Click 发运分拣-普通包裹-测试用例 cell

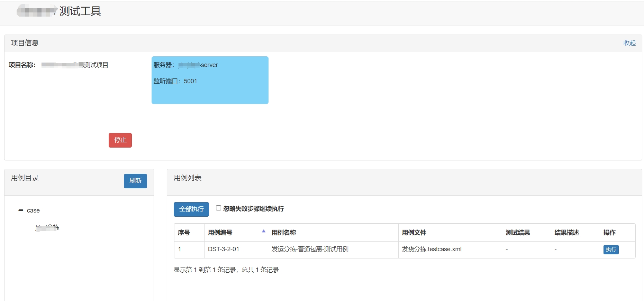pyautogui.click(x=333, y=250)
